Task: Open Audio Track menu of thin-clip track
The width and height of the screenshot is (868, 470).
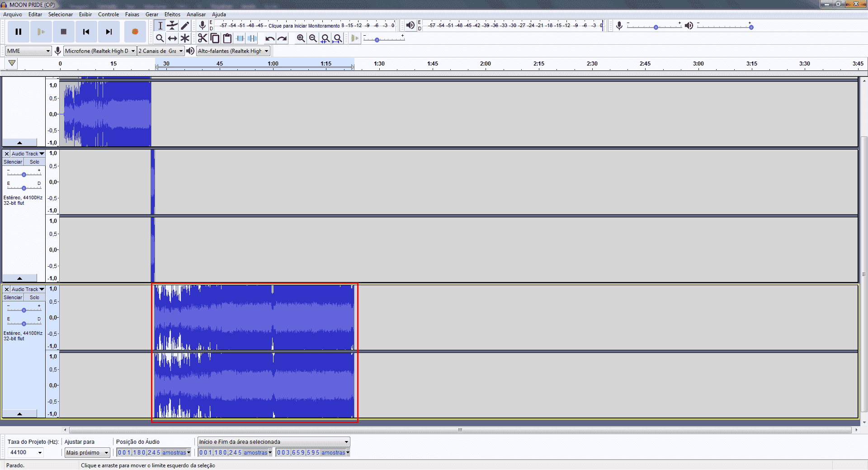Action: tap(28, 154)
